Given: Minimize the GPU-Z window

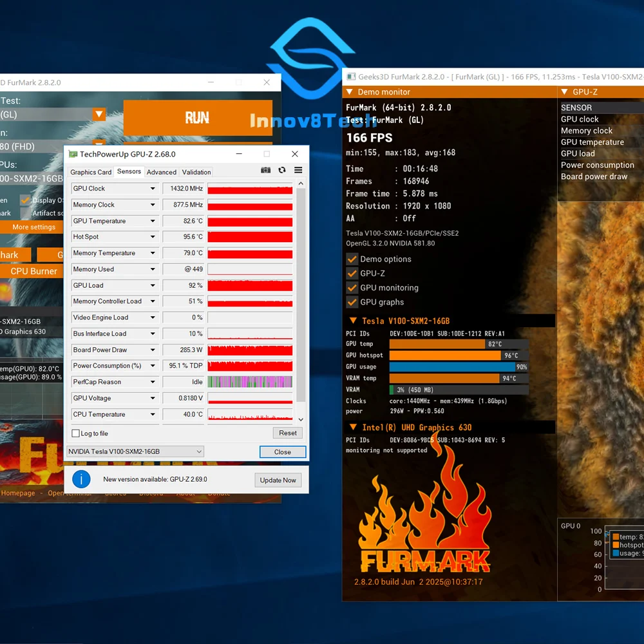Looking at the screenshot, I should (239, 154).
